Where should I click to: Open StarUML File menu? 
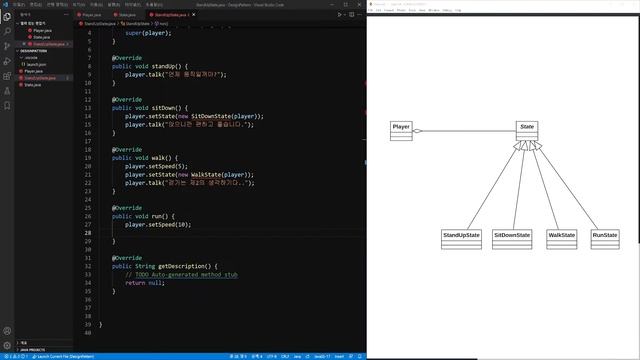click(371, 10)
